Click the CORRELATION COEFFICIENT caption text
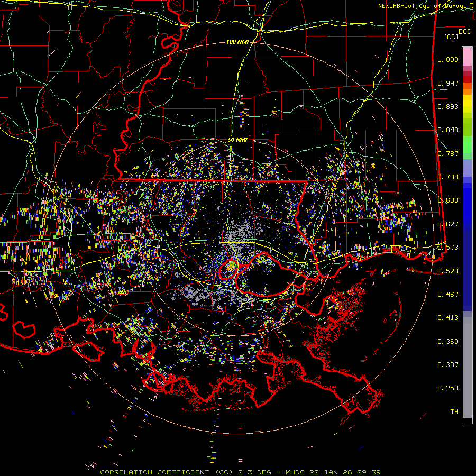This screenshot has height=476, width=476. [x=154, y=472]
